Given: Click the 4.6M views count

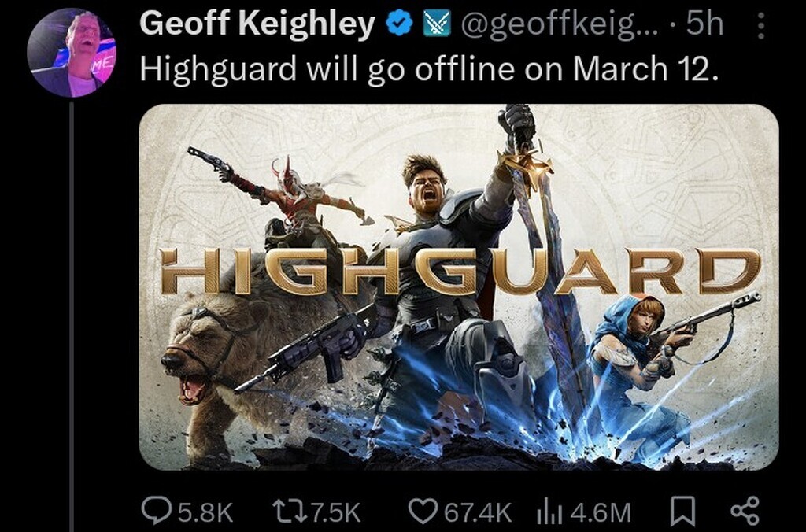Looking at the screenshot, I should point(600,512).
